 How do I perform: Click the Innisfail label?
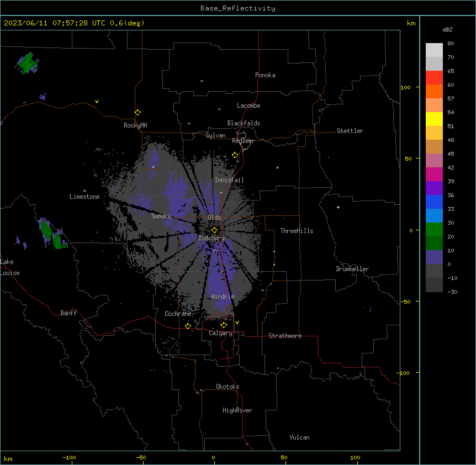point(229,180)
